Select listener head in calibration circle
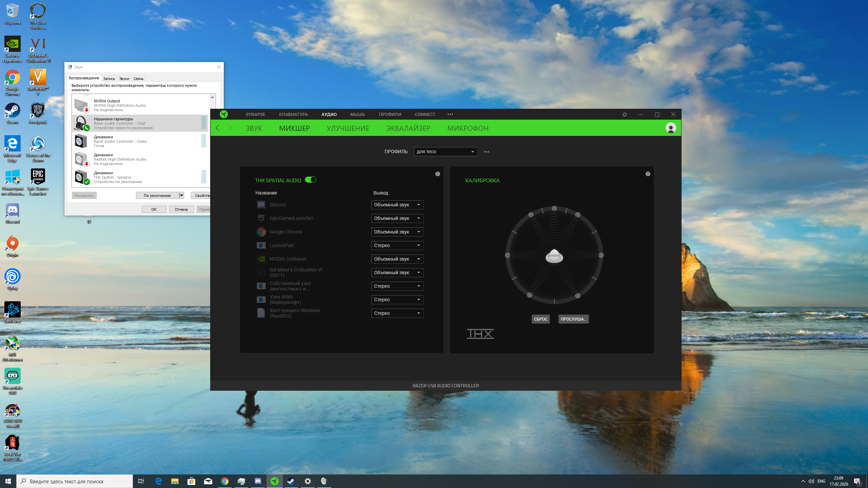The image size is (868, 488). pos(554,256)
